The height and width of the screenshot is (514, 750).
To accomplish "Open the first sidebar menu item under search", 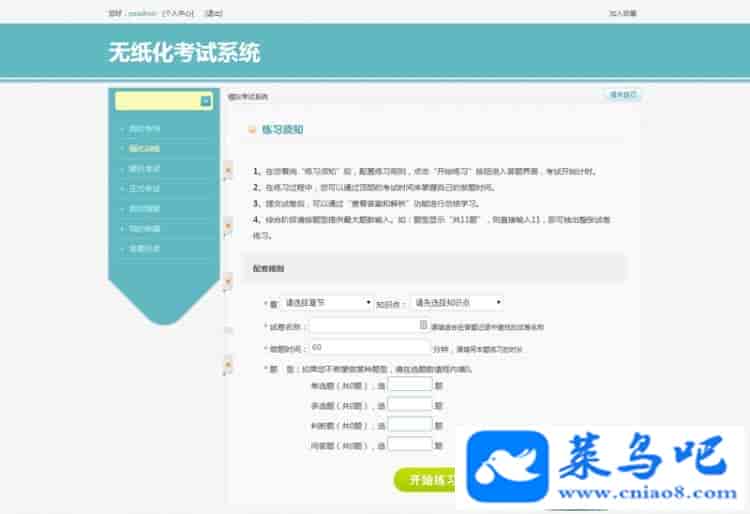I will pos(144,129).
